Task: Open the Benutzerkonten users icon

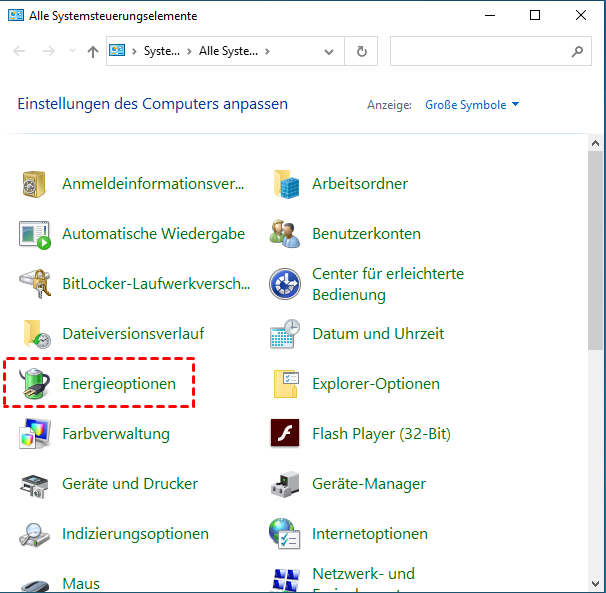Action: click(x=285, y=234)
